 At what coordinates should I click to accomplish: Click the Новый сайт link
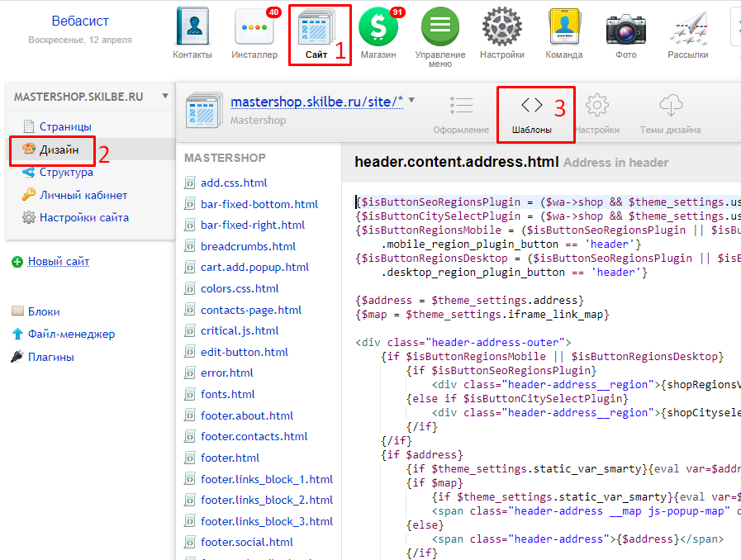pyautogui.click(x=59, y=262)
